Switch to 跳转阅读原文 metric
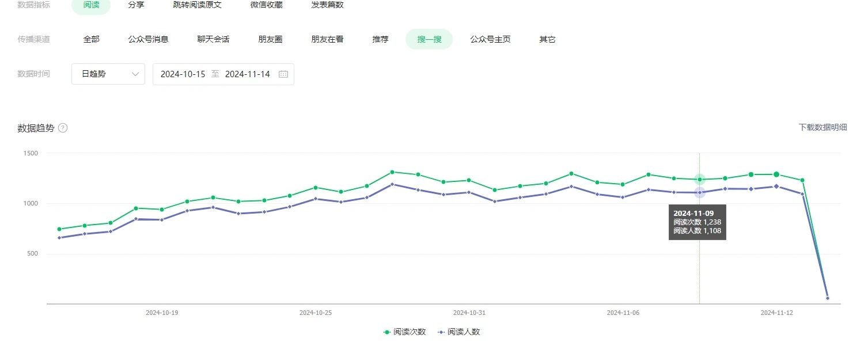Image resolution: width=868 pixels, height=342 pixels. 197,5
